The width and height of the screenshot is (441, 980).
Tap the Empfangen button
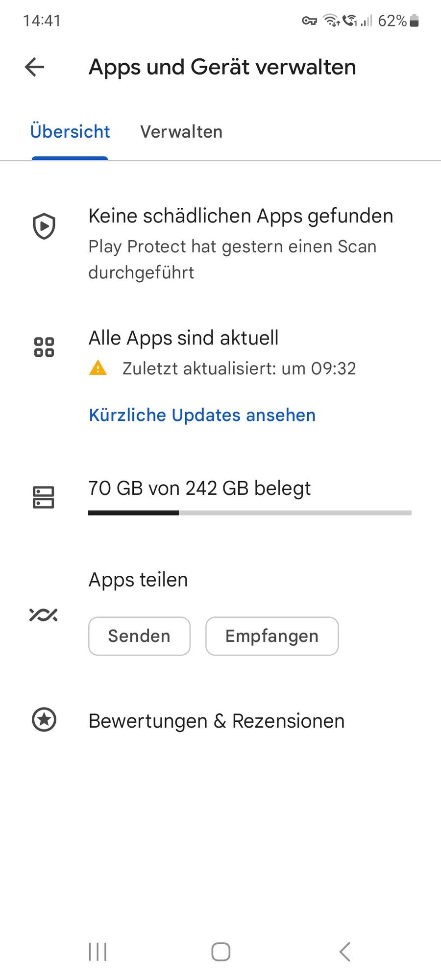[x=272, y=636]
